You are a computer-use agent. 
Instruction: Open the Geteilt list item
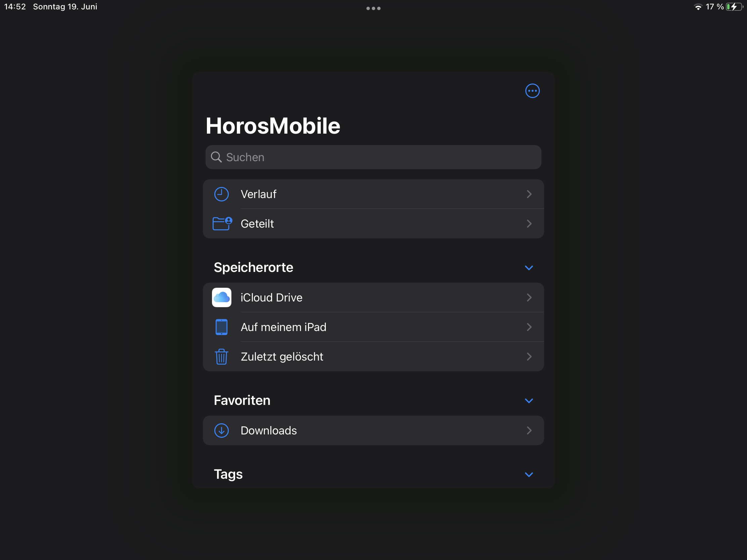(373, 224)
